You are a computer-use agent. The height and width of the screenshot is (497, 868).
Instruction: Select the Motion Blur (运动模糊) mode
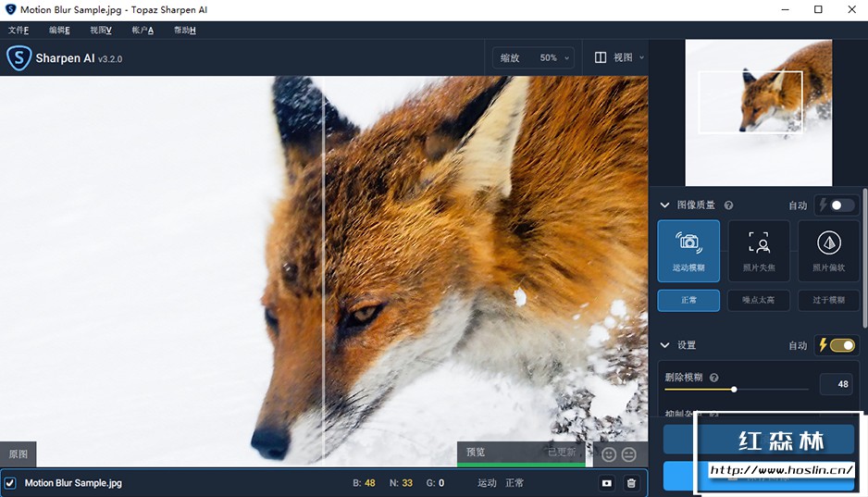click(688, 250)
